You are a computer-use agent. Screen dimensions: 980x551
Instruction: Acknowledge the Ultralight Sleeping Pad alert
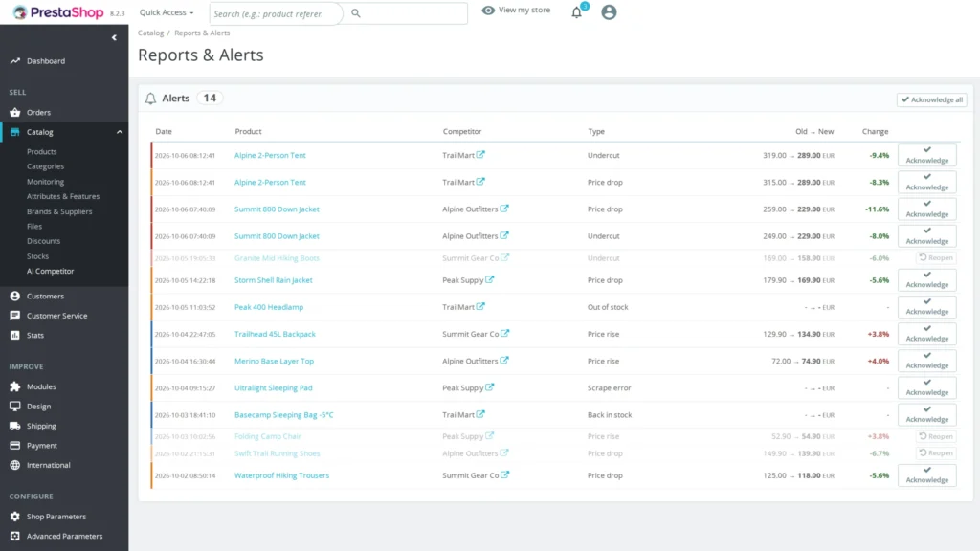[x=926, y=387]
